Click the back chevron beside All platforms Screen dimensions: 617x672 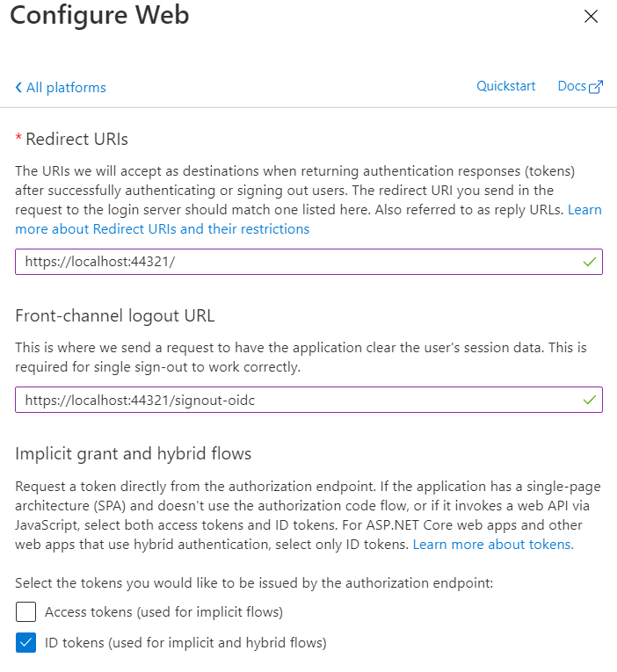tap(18, 88)
